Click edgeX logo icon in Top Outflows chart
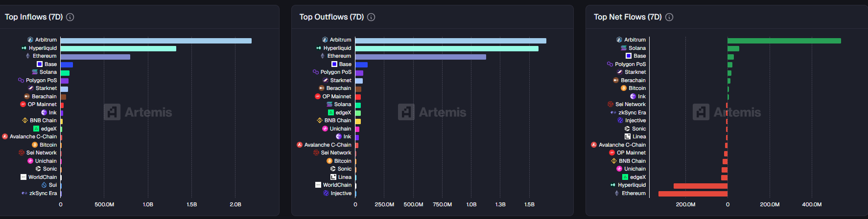Viewport: 868px width, 219px height. tap(331, 112)
